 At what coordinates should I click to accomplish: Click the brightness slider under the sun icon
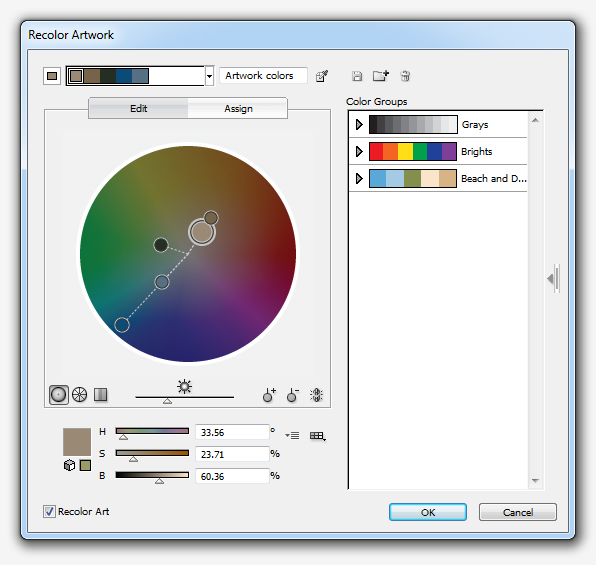click(184, 398)
